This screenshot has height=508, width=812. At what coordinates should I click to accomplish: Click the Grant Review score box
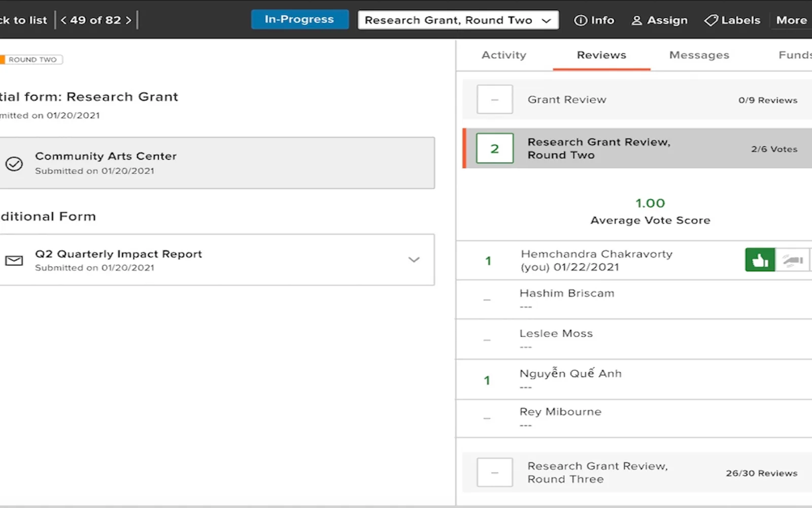click(495, 100)
